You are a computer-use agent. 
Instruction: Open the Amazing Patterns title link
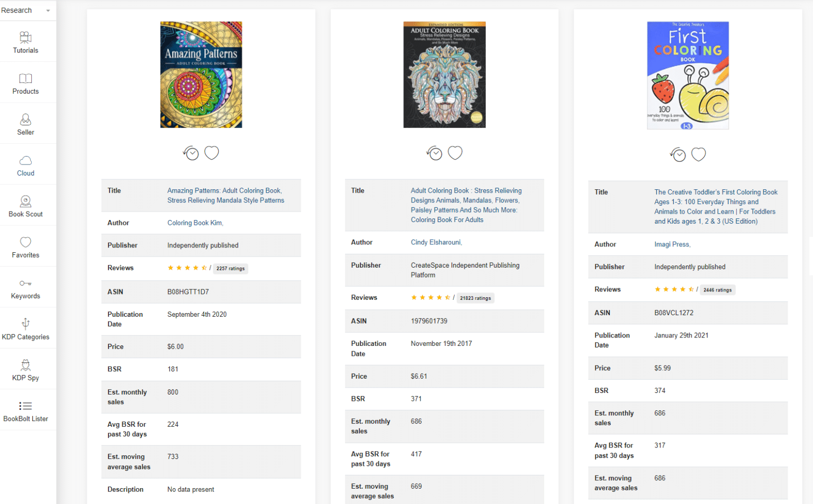pyautogui.click(x=224, y=195)
